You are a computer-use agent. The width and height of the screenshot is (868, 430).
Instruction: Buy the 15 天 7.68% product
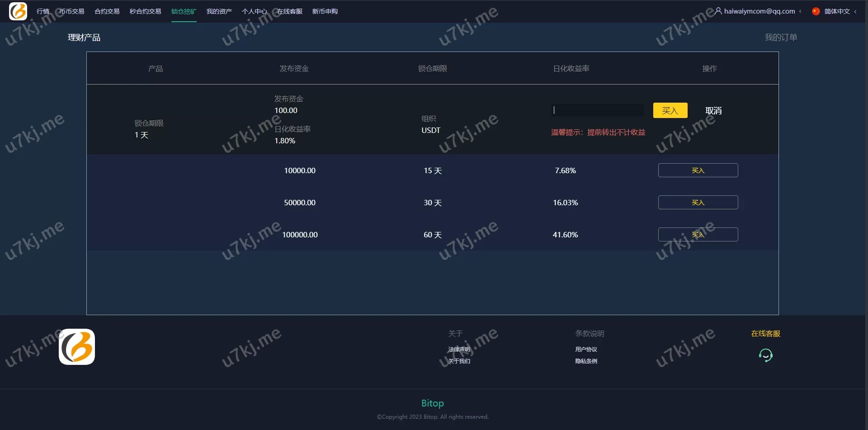coord(698,170)
